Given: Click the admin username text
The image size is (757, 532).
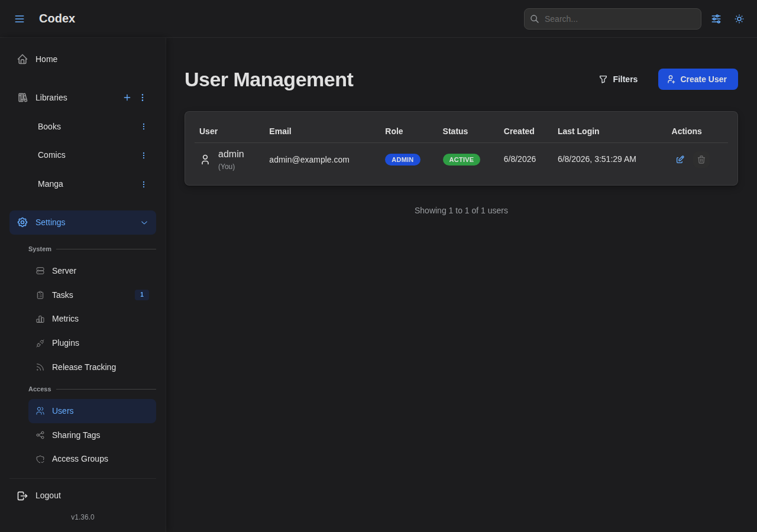Looking at the screenshot, I should (231, 154).
